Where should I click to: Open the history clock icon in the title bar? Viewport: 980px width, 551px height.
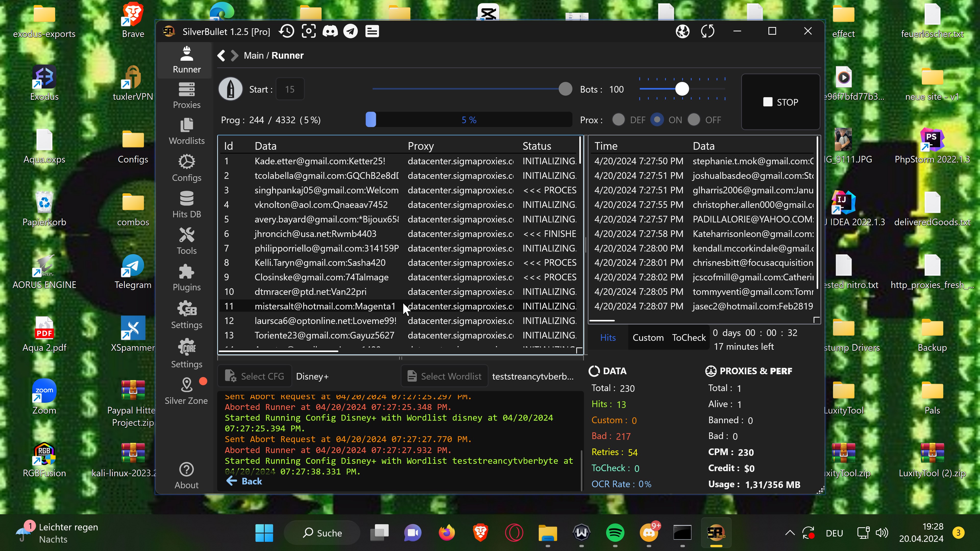click(286, 32)
